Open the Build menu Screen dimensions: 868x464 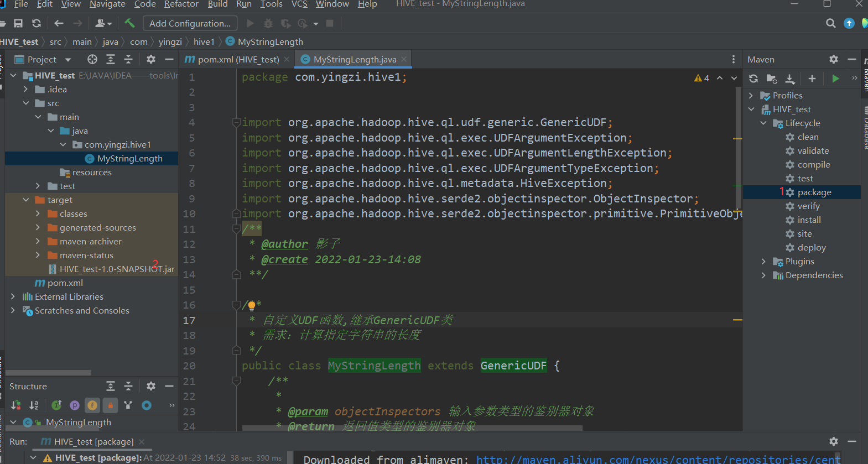pyautogui.click(x=218, y=4)
